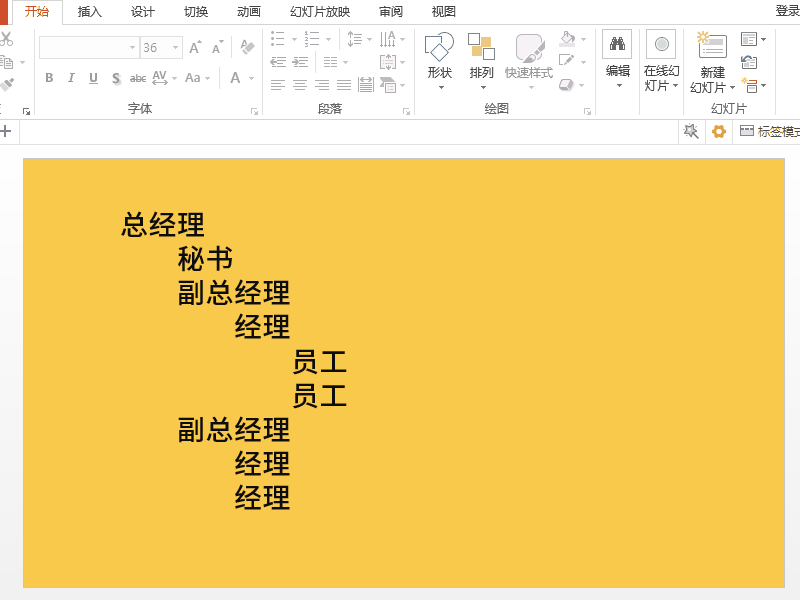Open the font name dropdown list
Screen dimensions: 800x600
(132, 48)
